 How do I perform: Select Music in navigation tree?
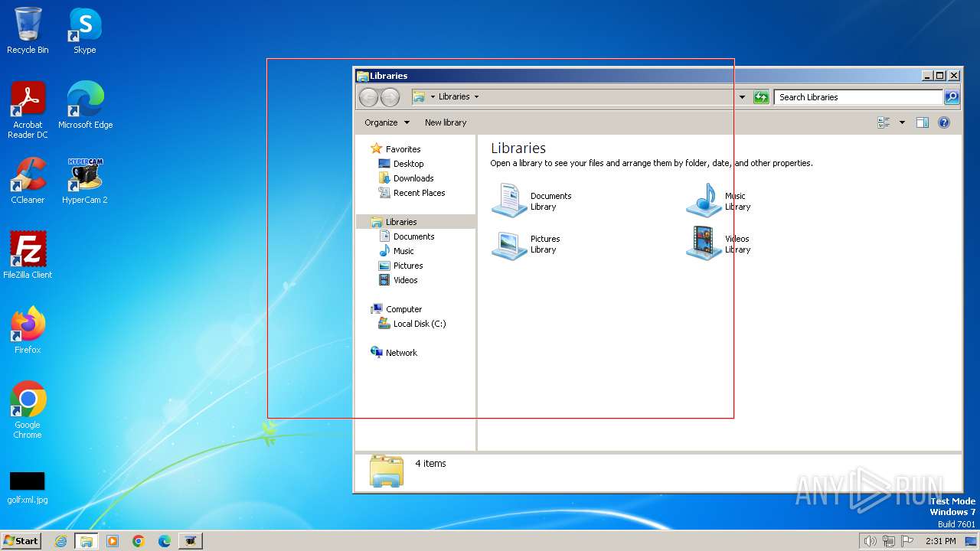click(x=397, y=251)
